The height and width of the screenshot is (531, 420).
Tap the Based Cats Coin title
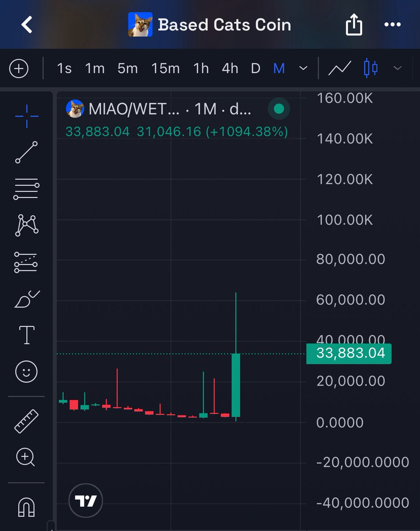[x=225, y=25]
